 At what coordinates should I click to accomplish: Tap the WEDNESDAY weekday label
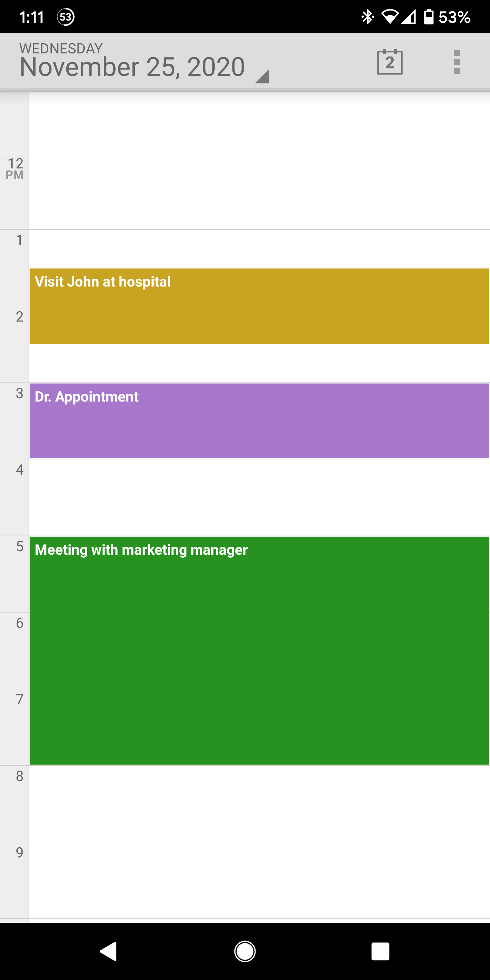[61, 48]
